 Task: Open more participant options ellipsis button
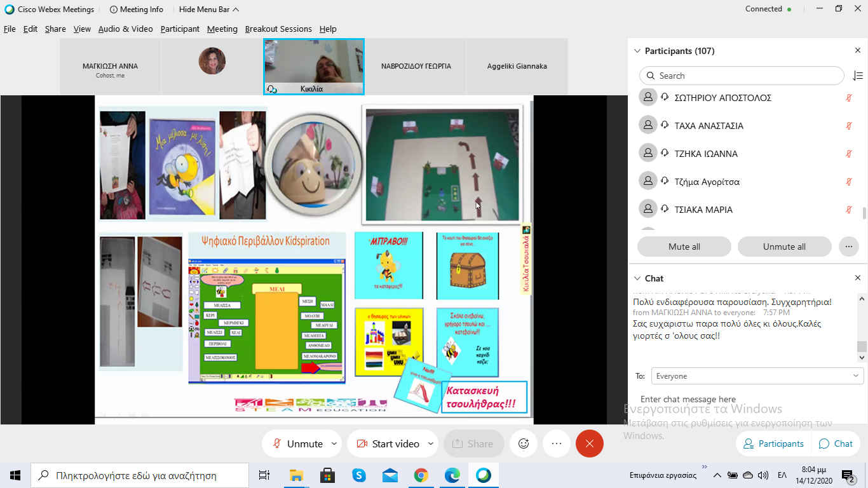(x=848, y=247)
